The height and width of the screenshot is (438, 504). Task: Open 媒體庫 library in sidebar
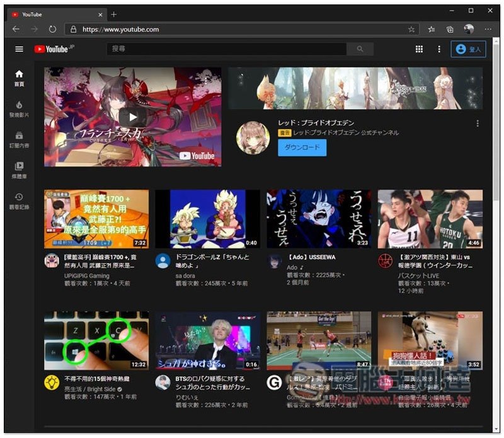(x=19, y=170)
